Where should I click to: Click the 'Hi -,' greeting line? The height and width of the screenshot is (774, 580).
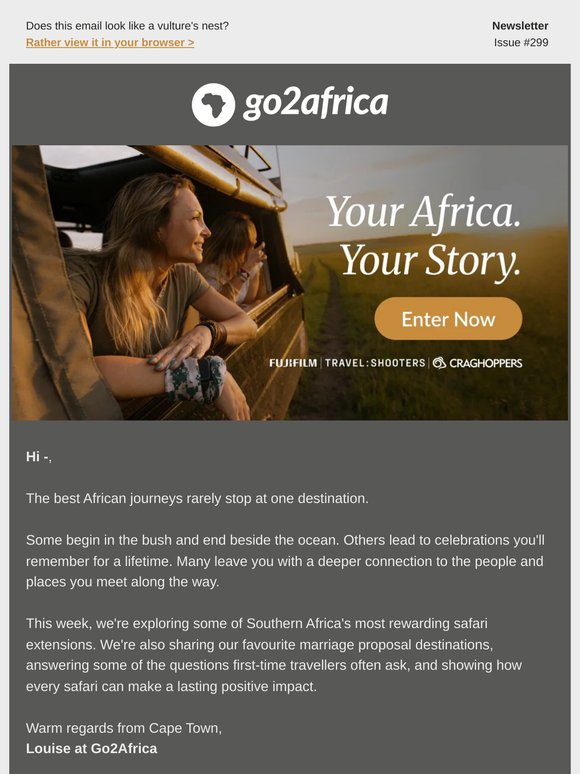pos(39,457)
